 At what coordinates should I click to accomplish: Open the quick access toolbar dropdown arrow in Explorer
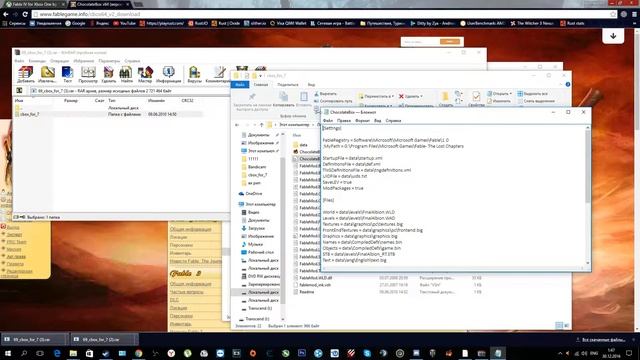pyautogui.click(x=260, y=76)
